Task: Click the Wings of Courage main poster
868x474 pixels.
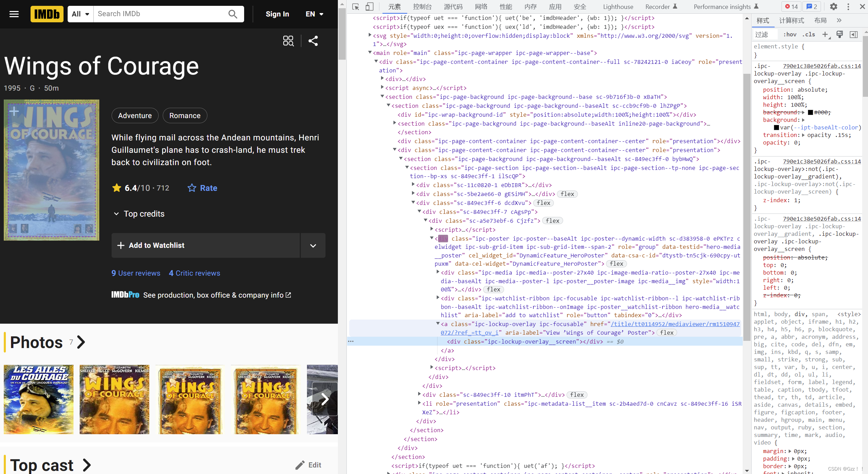Action: pyautogui.click(x=52, y=170)
